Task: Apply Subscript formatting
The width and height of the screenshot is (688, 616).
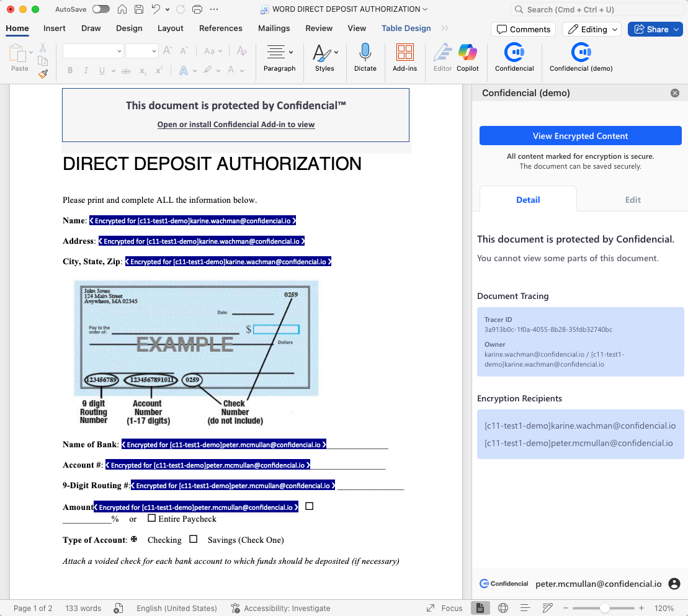Action: click(x=143, y=71)
